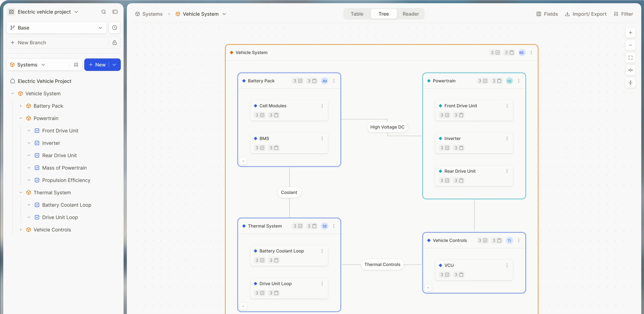
Task: Toggle Front Drive Unit checkbox in sidebar
Action: point(37,131)
